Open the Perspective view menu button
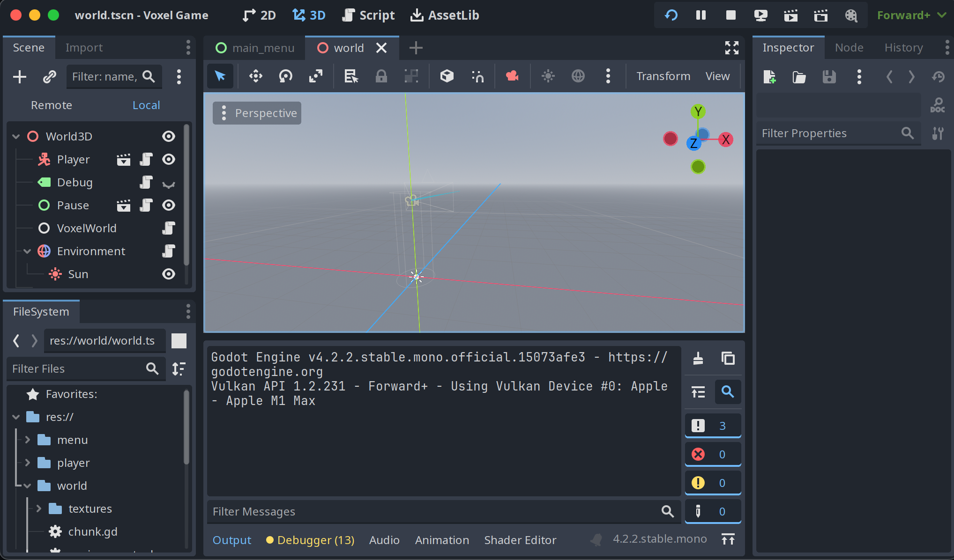 coord(257,113)
